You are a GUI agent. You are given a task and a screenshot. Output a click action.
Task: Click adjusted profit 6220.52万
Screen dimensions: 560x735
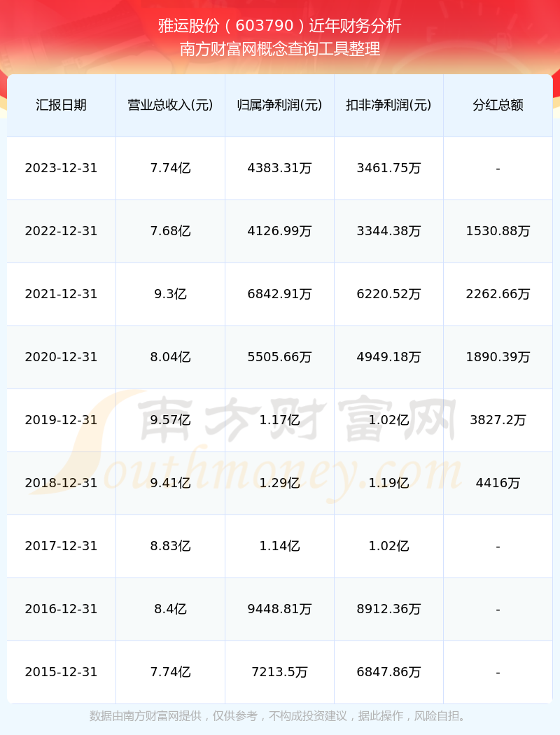389,295
